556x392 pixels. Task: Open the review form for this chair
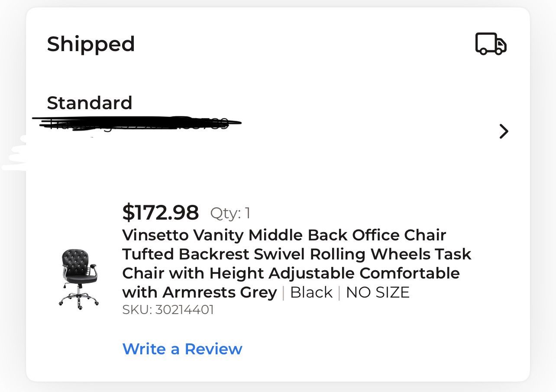(182, 349)
